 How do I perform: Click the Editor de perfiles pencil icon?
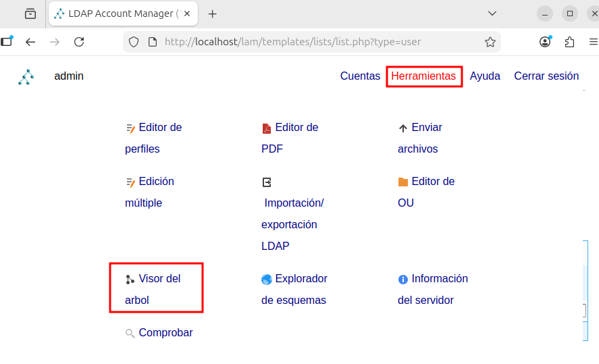point(130,128)
